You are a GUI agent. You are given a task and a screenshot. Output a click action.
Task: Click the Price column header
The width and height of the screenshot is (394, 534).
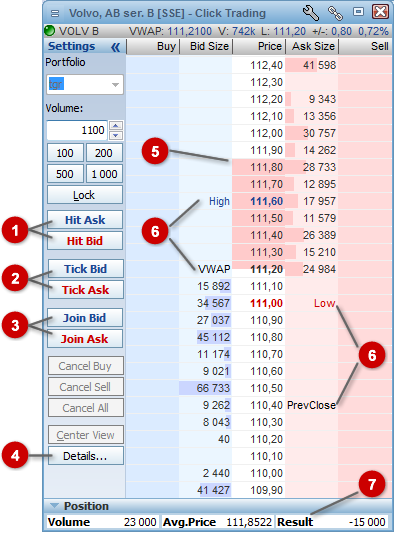(x=258, y=47)
